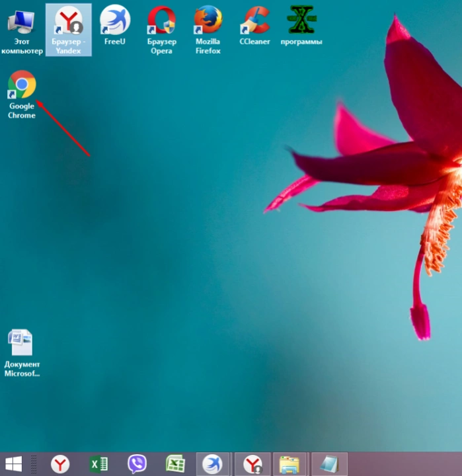The width and height of the screenshot is (462, 476).
Task: Open File Explorer from the taskbar
Action: pyautogui.click(x=289, y=464)
